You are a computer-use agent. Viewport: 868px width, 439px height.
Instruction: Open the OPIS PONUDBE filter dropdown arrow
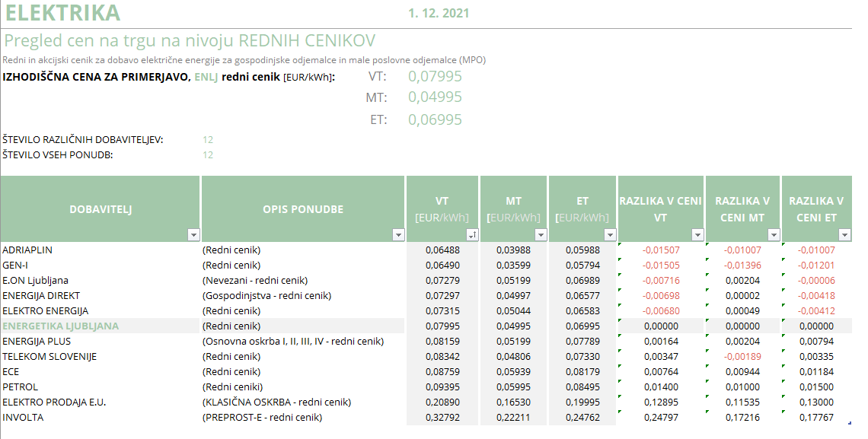397,235
